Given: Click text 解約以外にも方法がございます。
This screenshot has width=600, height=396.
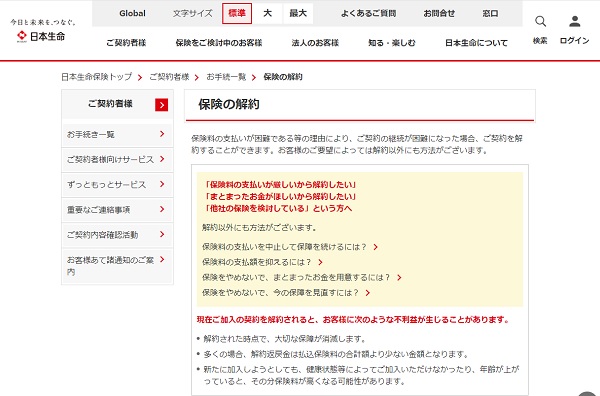Looking at the screenshot, I should [x=259, y=228].
